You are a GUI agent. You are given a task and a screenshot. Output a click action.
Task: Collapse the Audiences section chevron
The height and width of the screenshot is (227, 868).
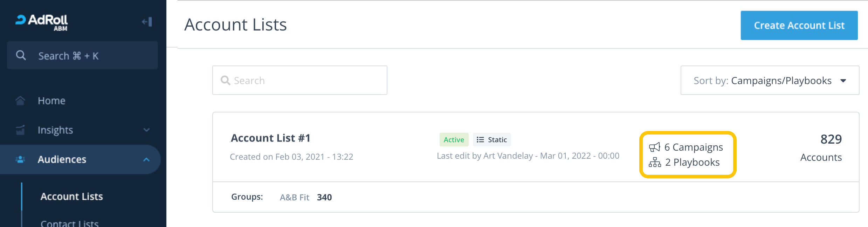146,159
